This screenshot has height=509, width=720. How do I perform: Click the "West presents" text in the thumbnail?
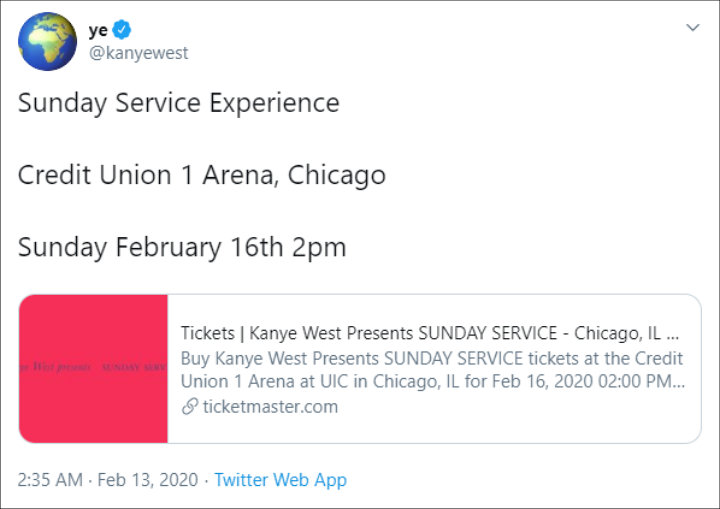point(60,368)
